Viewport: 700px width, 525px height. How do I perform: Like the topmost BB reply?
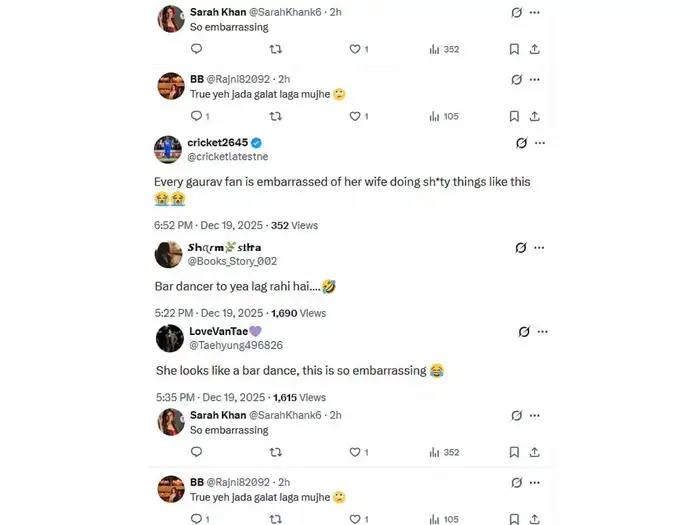tap(357, 116)
